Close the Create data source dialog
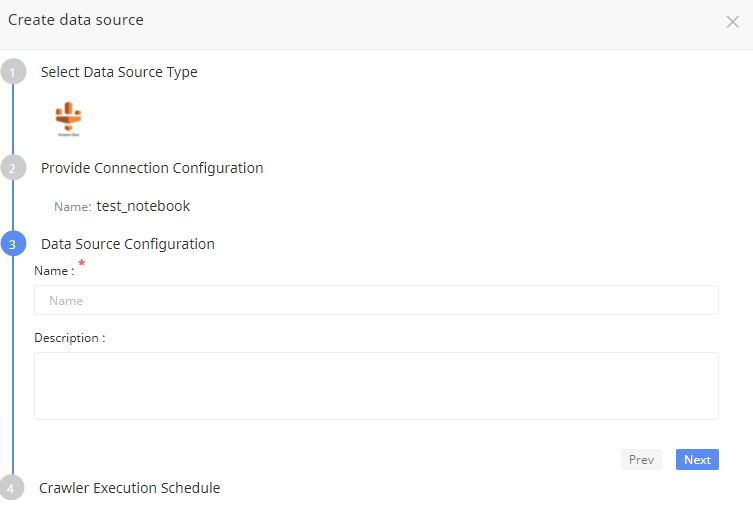 pyautogui.click(x=732, y=22)
